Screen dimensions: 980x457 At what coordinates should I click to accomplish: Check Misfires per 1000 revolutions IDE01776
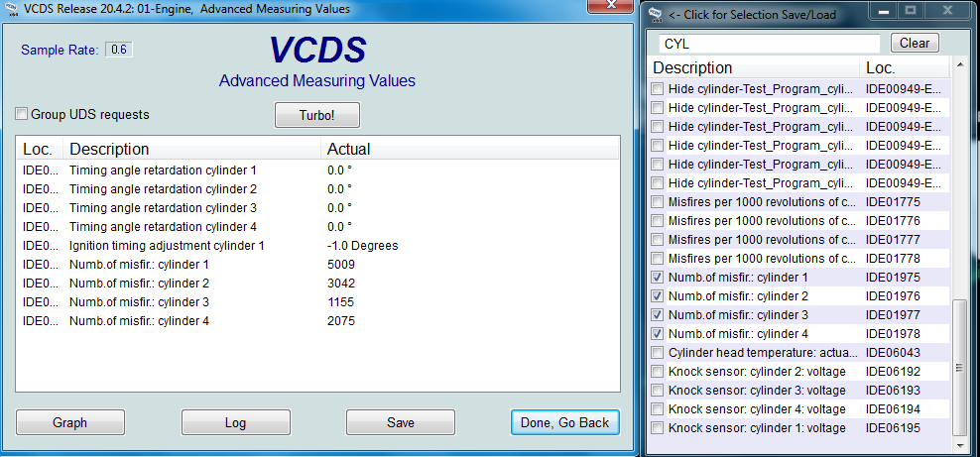(x=658, y=220)
